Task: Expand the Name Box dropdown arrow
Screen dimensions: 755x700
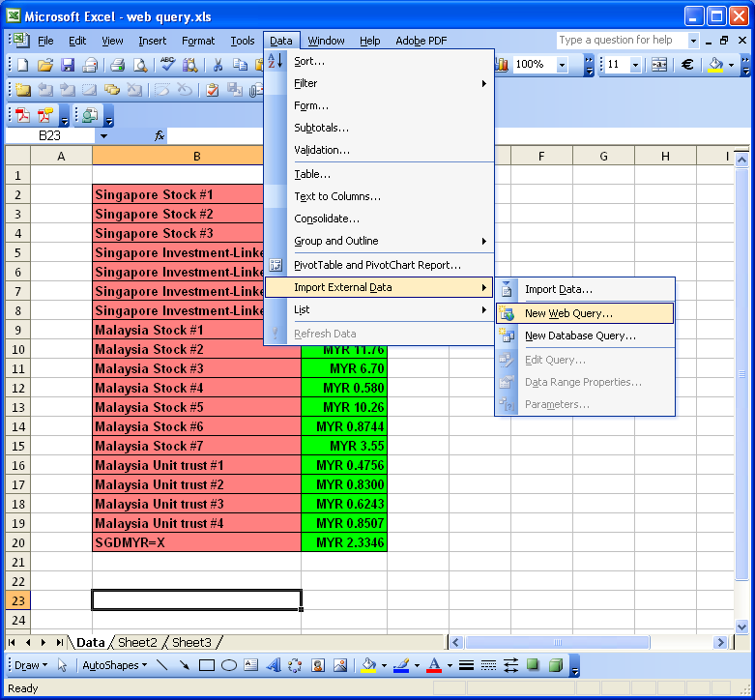Action: click(103, 136)
